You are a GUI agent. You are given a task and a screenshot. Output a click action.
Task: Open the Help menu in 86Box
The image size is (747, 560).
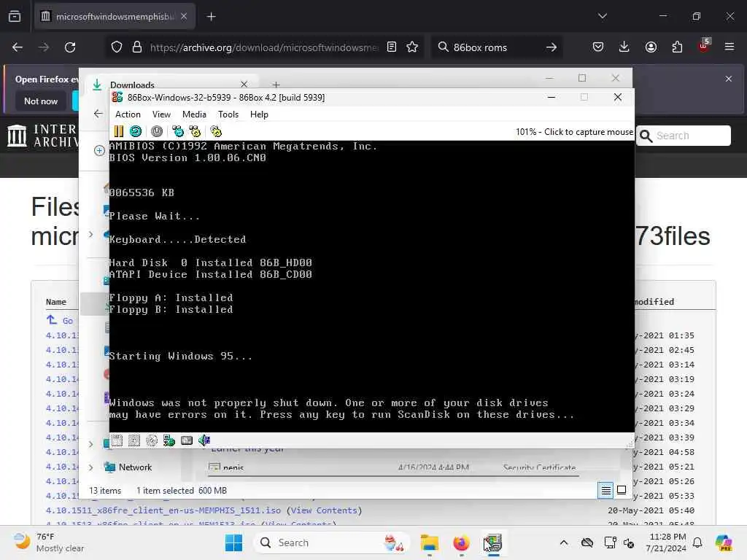[259, 114]
